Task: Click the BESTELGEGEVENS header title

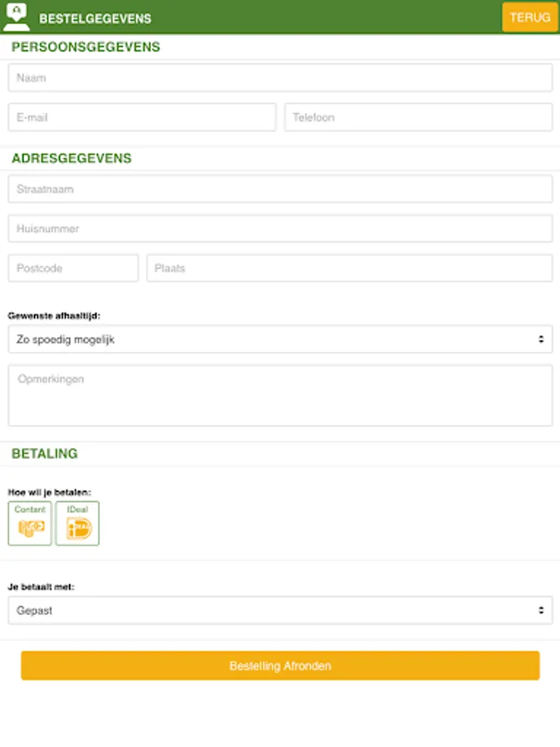Action: click(95, 18)
